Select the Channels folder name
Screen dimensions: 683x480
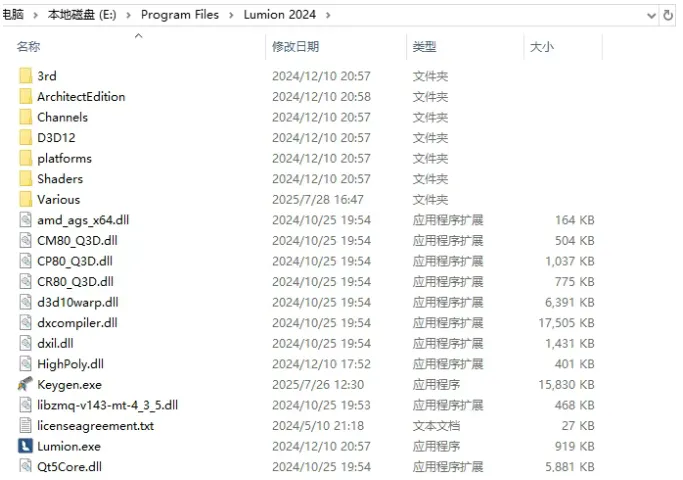(62, 117)
